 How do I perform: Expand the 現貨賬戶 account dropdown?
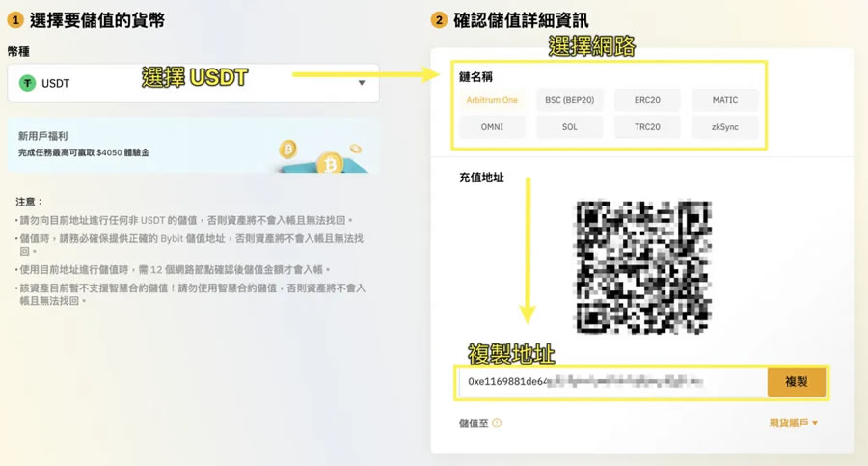pyautogui.click(x=793, y=423)
